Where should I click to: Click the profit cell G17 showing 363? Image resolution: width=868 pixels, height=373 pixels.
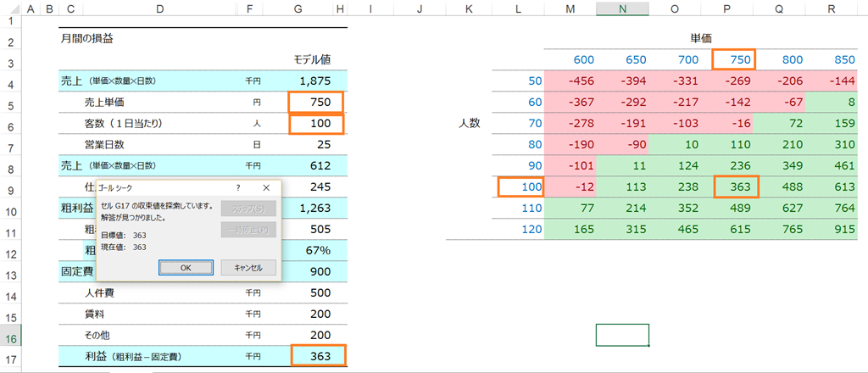(x=319, y=356)
